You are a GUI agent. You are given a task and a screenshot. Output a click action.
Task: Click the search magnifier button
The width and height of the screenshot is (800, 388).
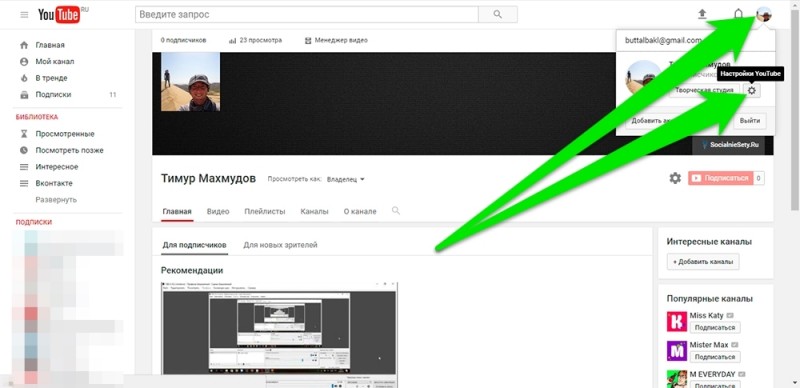(x=497, y=14)
